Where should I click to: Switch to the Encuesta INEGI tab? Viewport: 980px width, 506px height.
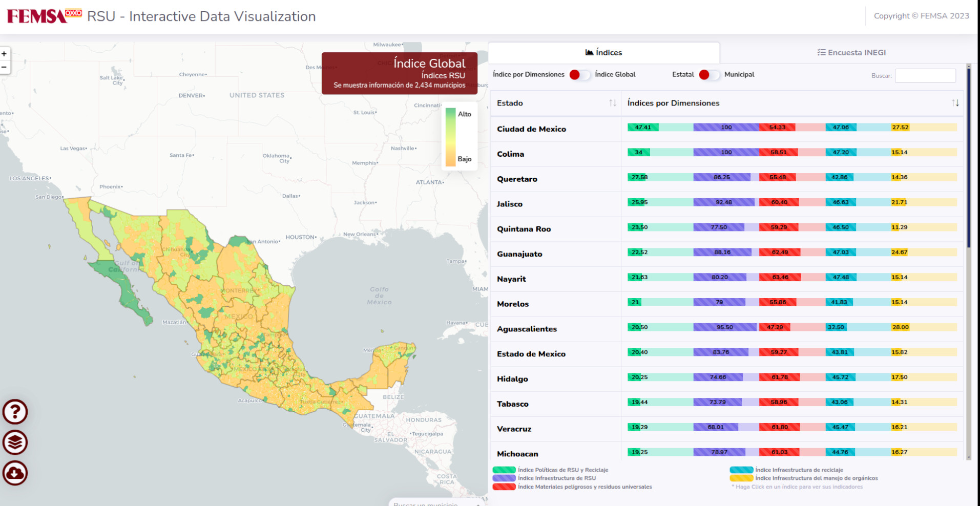click(851, 53)
